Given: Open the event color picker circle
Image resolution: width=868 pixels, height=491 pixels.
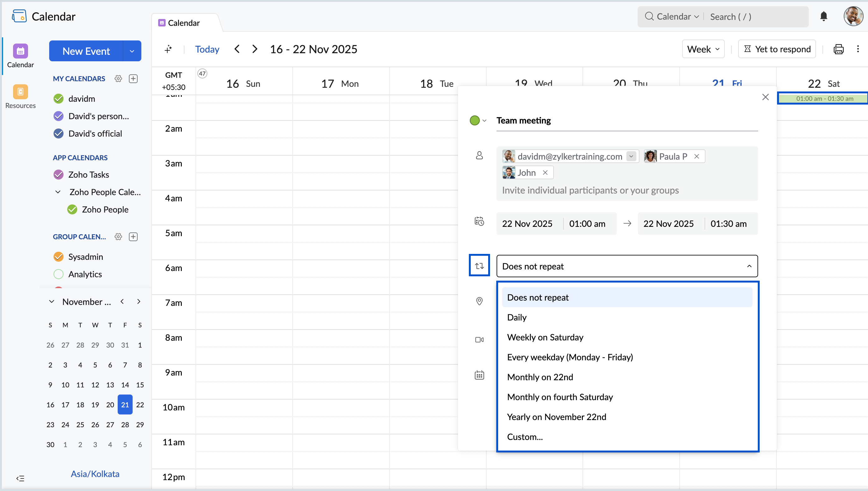Looking at the screenshot, I should (x=475, y=120).
